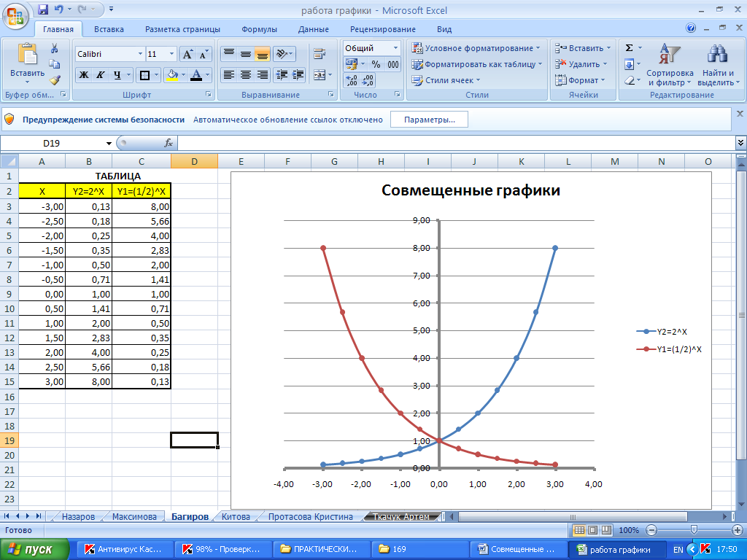Click the Wrap Text icon
Image resolution: width=747 pixels, height=560 pixels.
pos(320,54)
